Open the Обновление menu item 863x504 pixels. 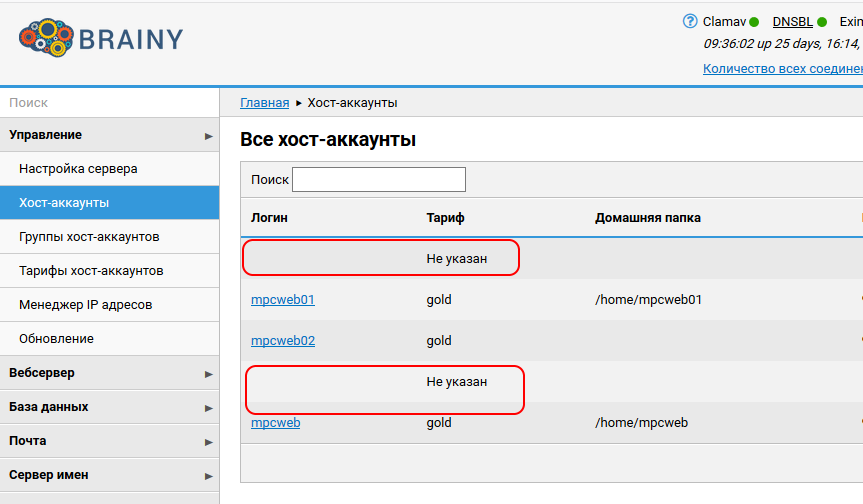tap(56, 339)
